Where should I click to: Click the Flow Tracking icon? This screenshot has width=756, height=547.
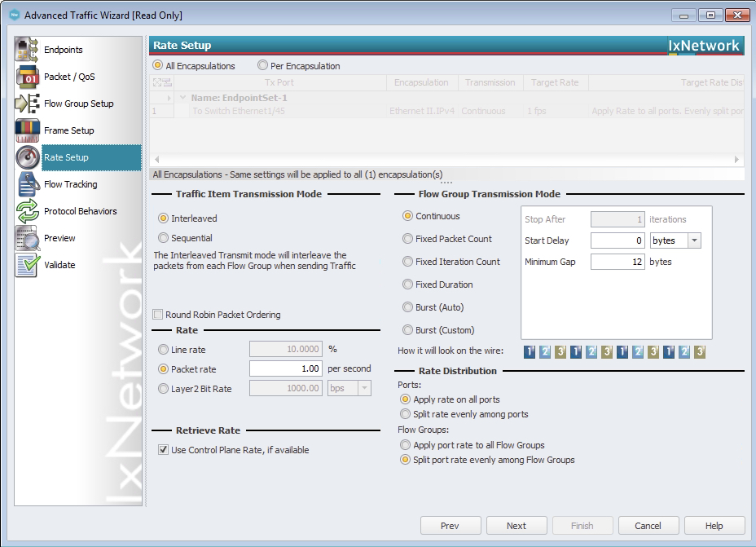(x=28, y=184)
